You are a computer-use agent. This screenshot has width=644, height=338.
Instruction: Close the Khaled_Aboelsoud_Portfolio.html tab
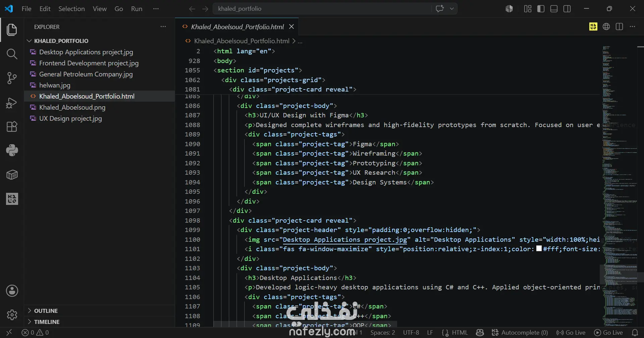[x=291, y=26]
